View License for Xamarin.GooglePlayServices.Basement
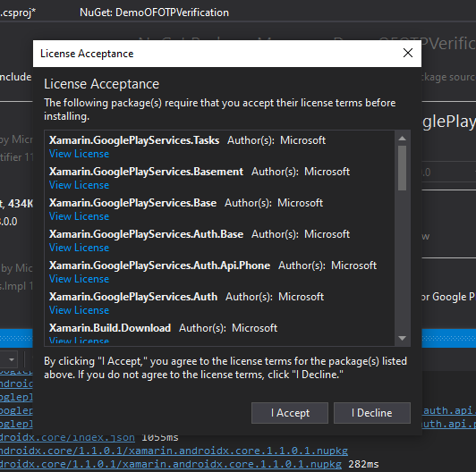476x472 pixels. [x=79, y=185]
